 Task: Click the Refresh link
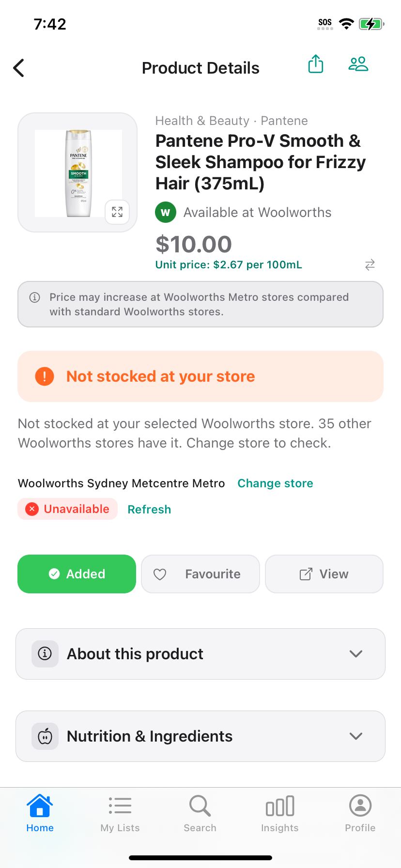(149, 510)
